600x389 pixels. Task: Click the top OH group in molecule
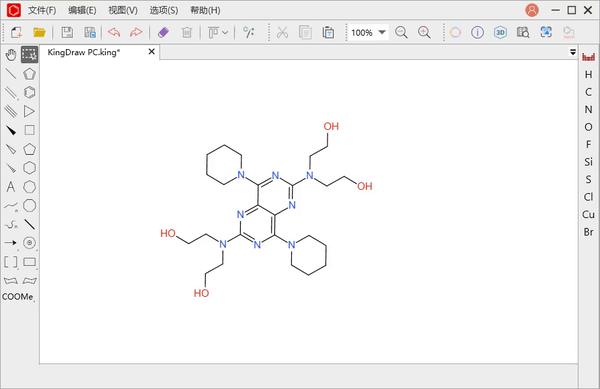331,126
